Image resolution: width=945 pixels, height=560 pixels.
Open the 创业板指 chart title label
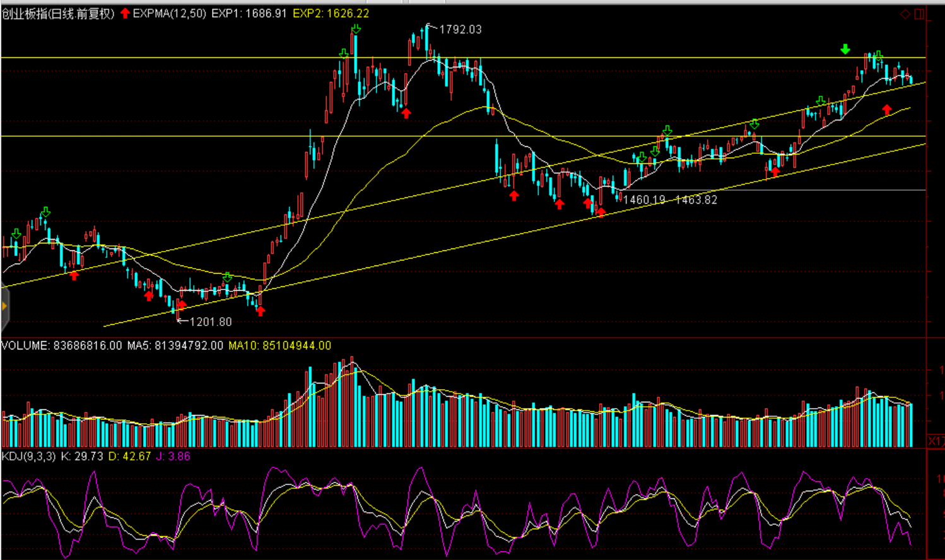58,13
